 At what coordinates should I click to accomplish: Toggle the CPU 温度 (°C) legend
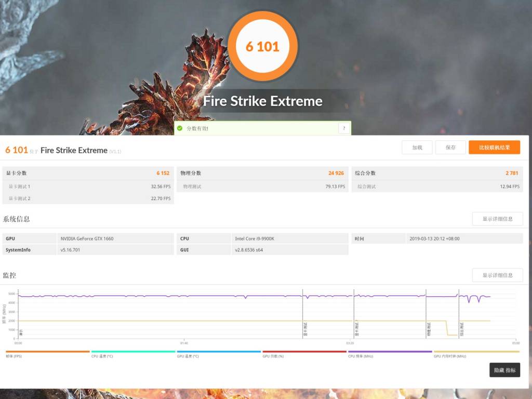134,354
